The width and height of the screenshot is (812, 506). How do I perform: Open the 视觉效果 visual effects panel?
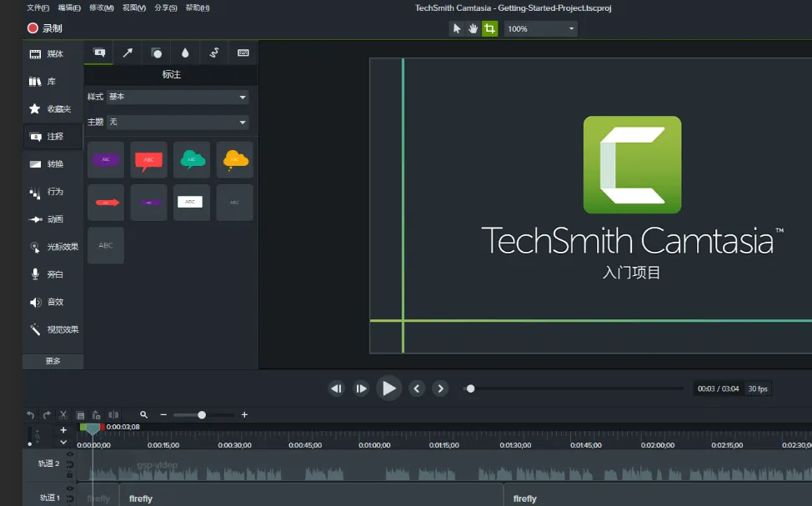(53, 329)
